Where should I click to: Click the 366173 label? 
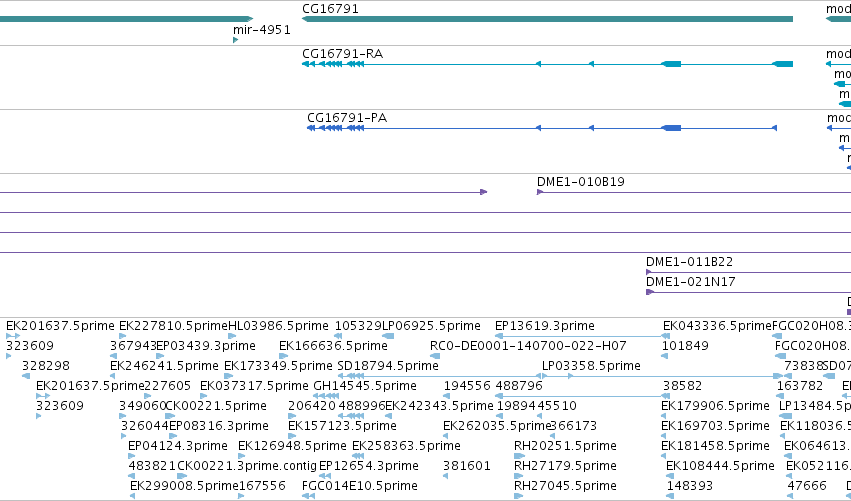(574, 426)
